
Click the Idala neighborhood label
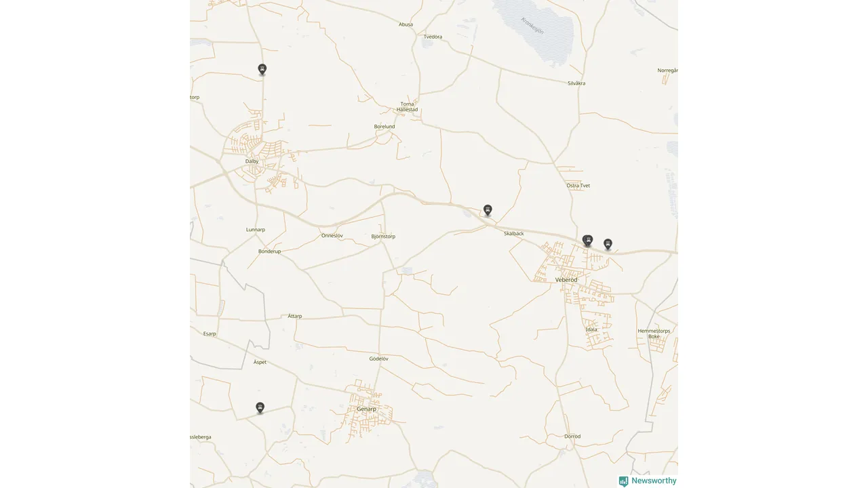(591, 329)
